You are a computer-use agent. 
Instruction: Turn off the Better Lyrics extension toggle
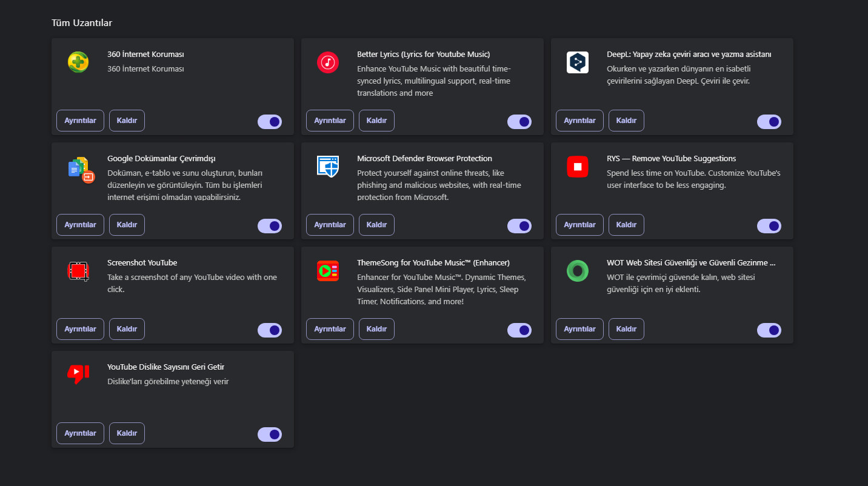(x=519, y=122)
